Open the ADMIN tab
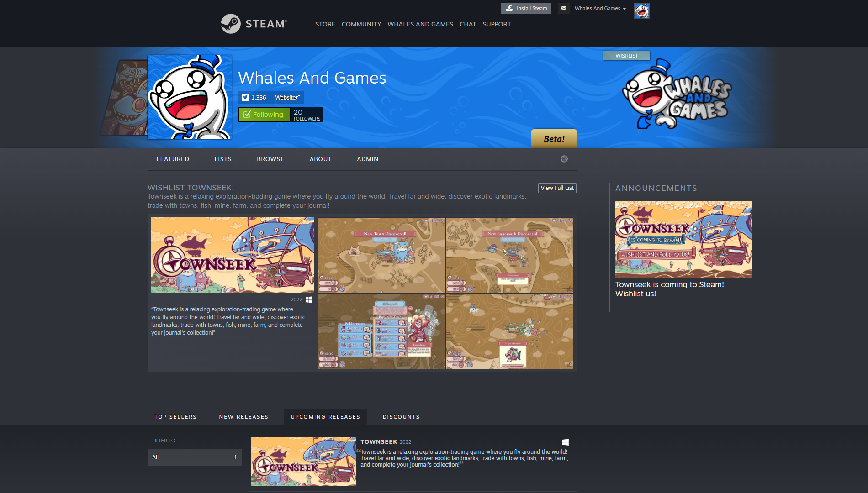The width and height of the screenshot is (868, 493). coord(368,159)
